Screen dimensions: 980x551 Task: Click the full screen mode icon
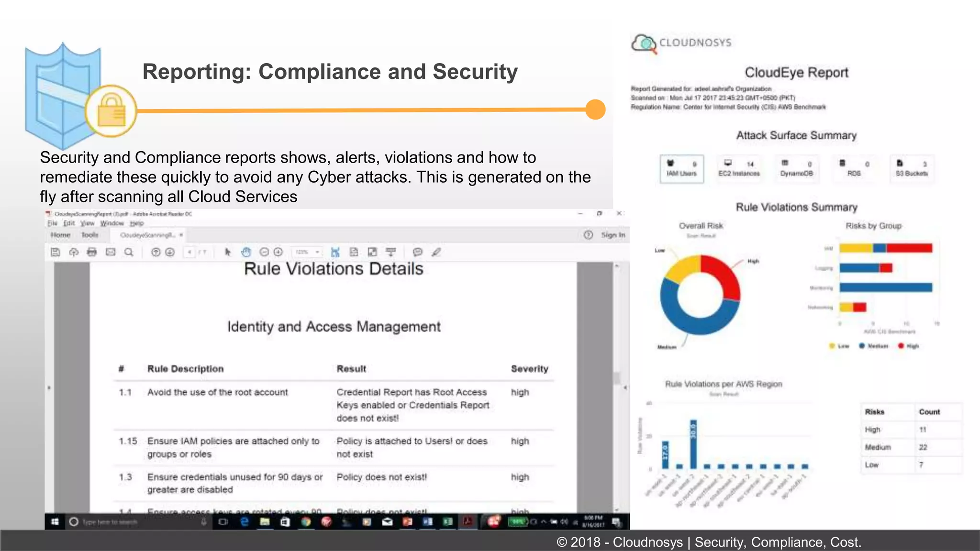click(372, 252)
